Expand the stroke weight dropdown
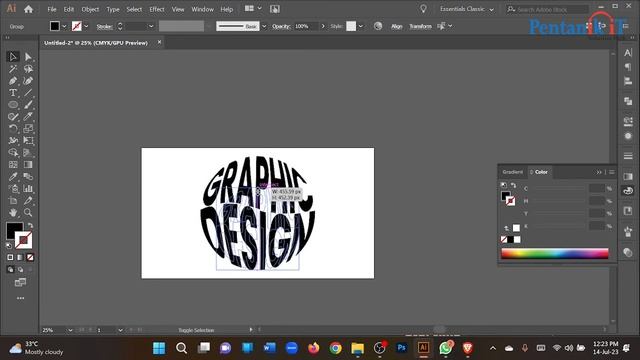Viewport: 640px width, 360px height. point(151,26)
